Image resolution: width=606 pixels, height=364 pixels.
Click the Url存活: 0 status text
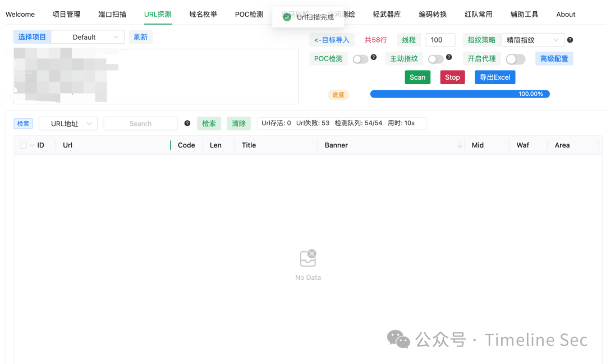tap(276, 123)
